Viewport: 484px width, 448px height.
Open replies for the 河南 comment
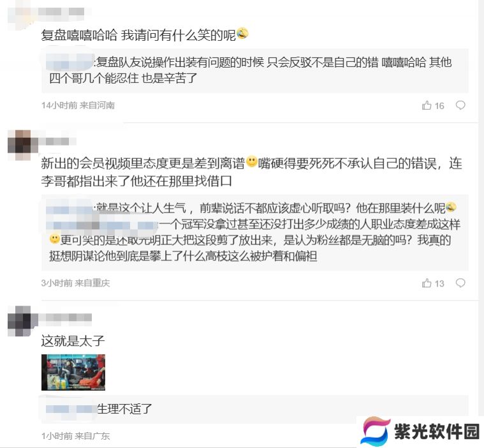pyautogui.click(x=460, y=105)
